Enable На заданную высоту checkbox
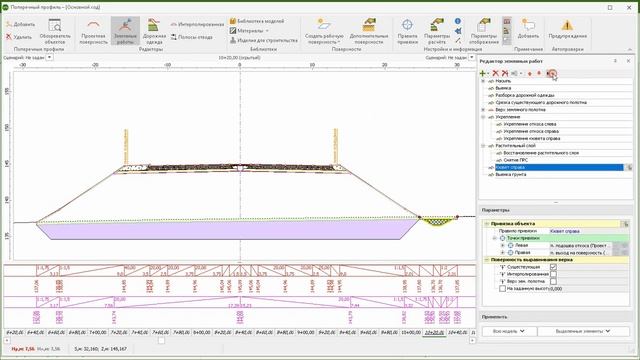This screenshot has width=640, height=360. click(502, 289)
